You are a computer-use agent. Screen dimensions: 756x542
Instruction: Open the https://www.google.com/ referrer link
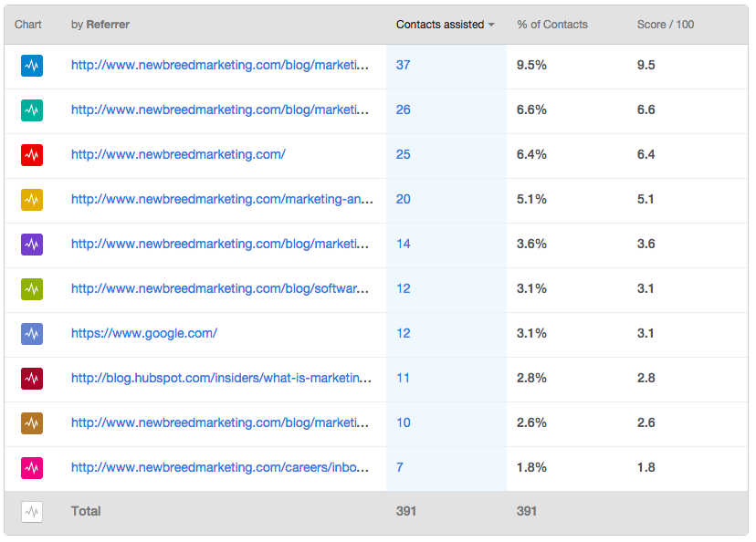click(x=144, y=334)
